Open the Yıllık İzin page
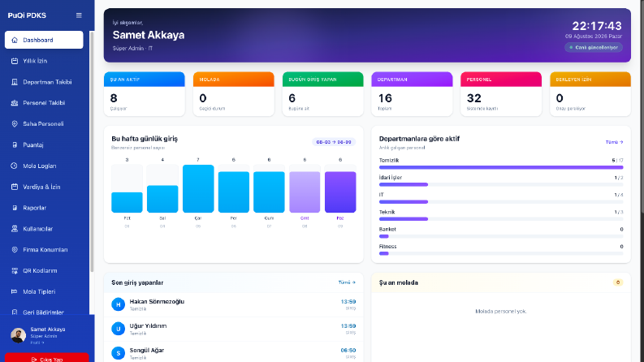This screenshot has height=362, width=644. (x=44, y=61)
